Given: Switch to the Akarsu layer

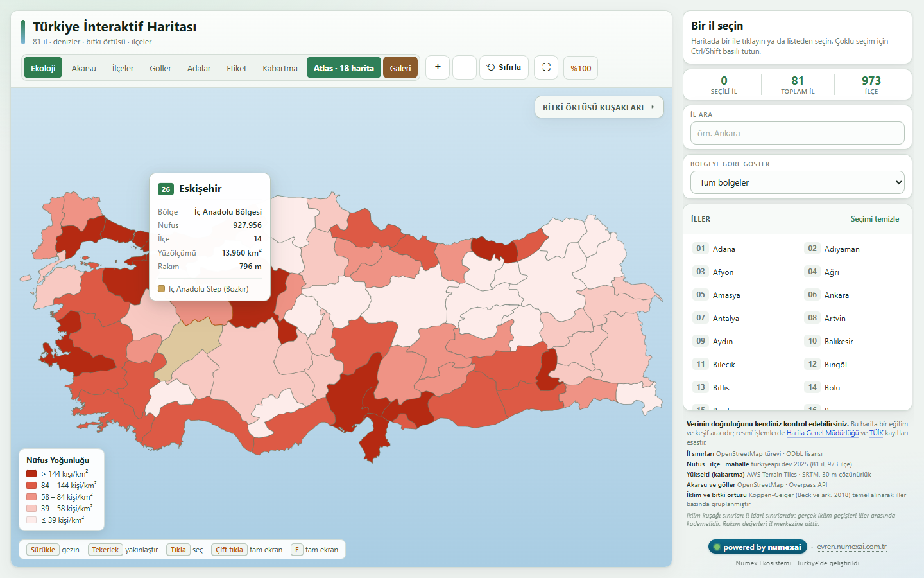Looking at the screenshot, I should point(83,68).
